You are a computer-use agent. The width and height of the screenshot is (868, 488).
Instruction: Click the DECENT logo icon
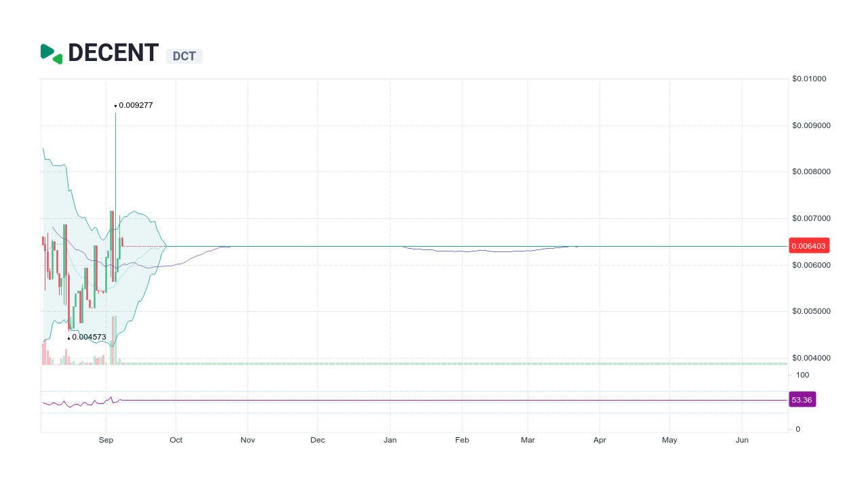point(50,53)
